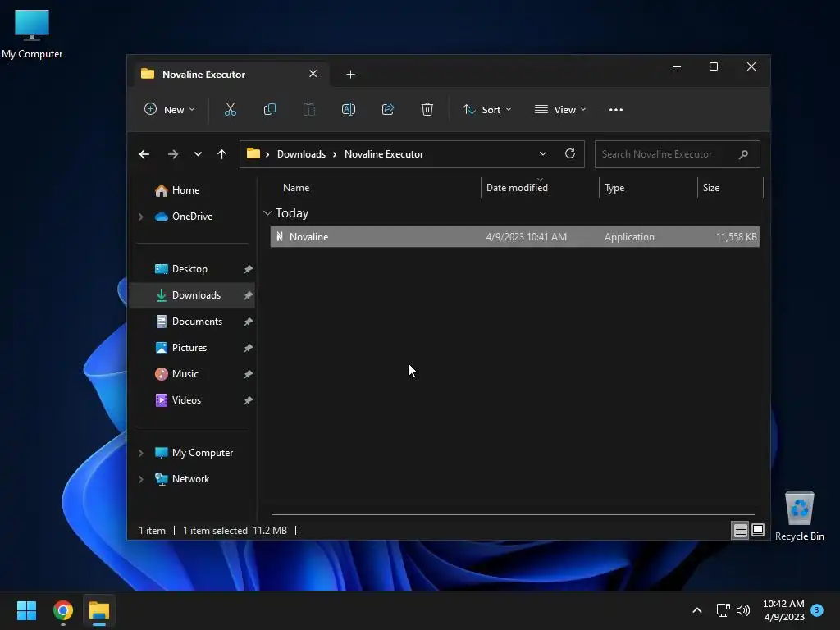Switch to details view layout icon
Viewport: 840px width, 630px height.
(x=741, y=531)
